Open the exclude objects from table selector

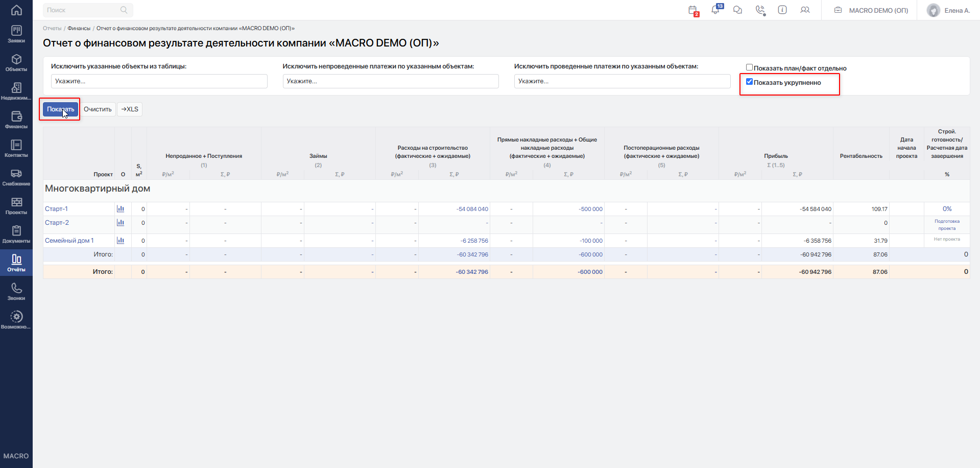[159, 81]
